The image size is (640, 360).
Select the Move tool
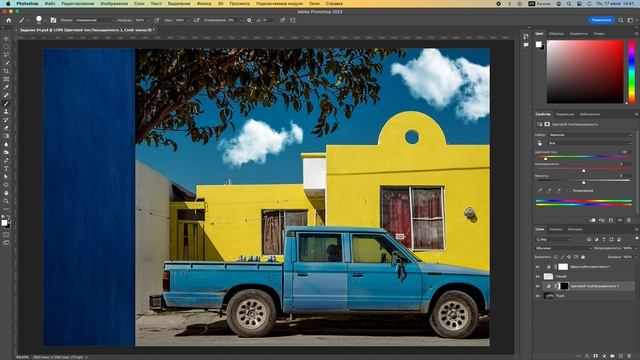point(6,39)
